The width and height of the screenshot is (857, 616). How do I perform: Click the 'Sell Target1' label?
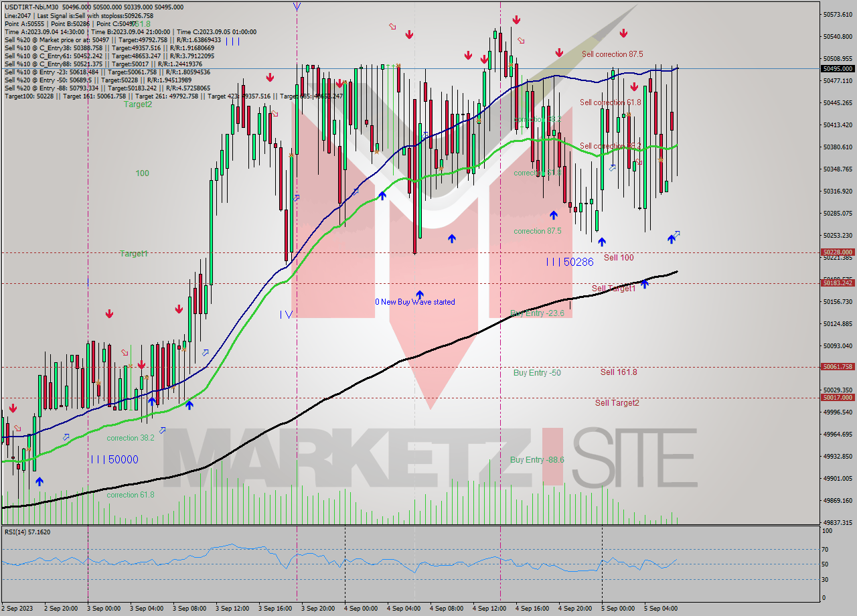tap(614, 289)
